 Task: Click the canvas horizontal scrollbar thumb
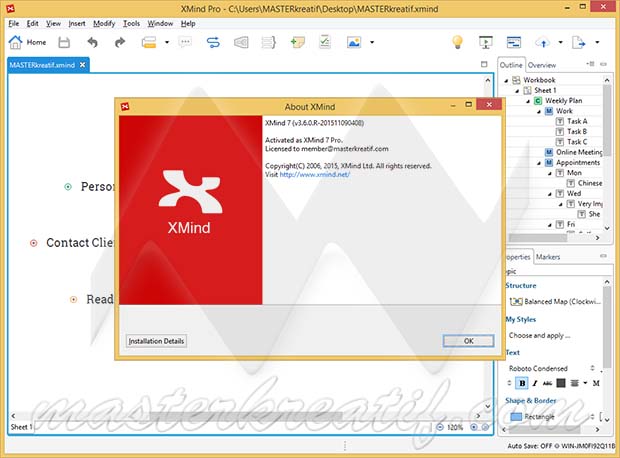(x=246, y=416)
